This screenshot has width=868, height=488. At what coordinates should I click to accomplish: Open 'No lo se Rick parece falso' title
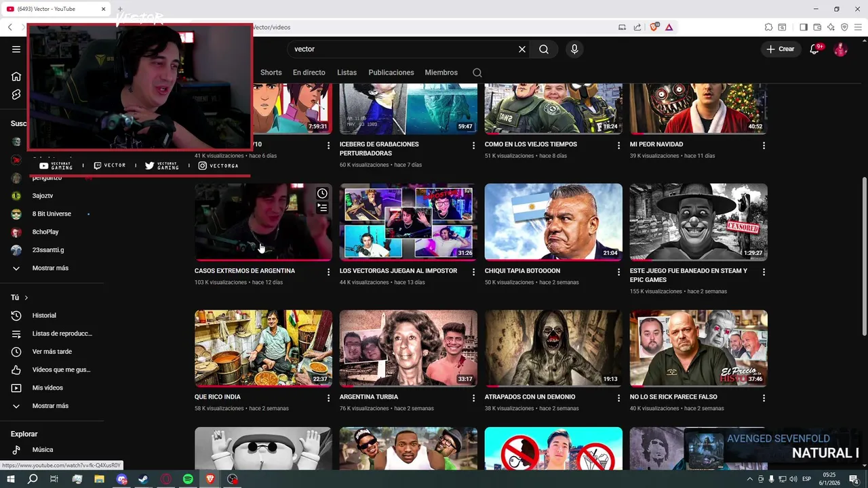(x=673, y=397)
